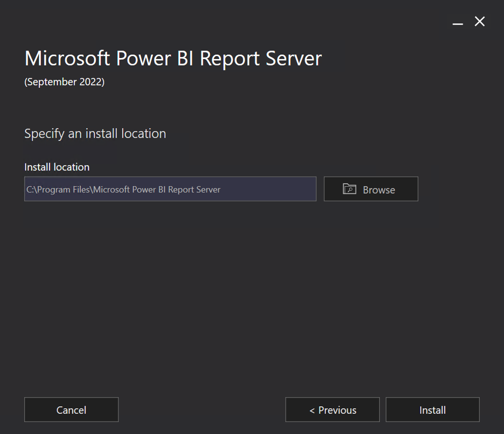Cancel the Power BI Report Server setup
504x434 pixels.
click(x=71, y=410)
